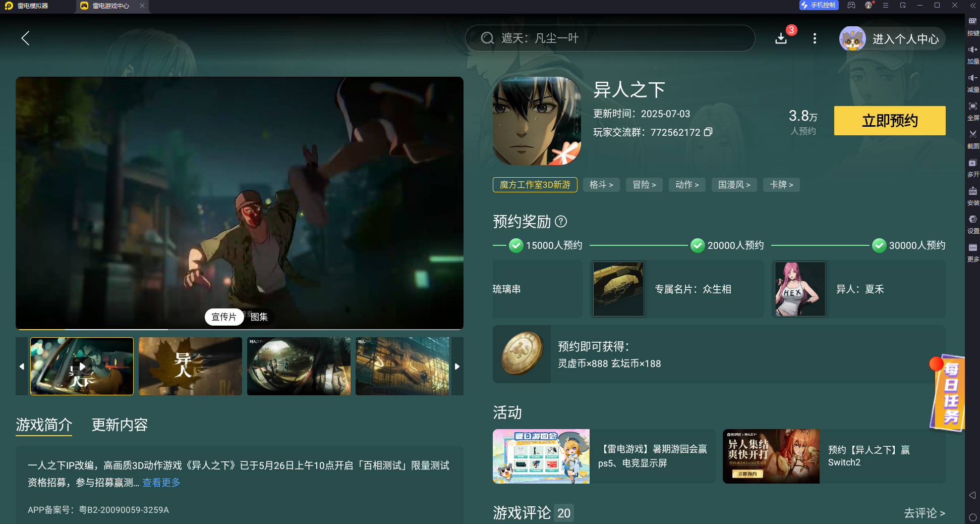Close the 雷电游戏中心 tab

pyautogui.click(x=142, y=6)
